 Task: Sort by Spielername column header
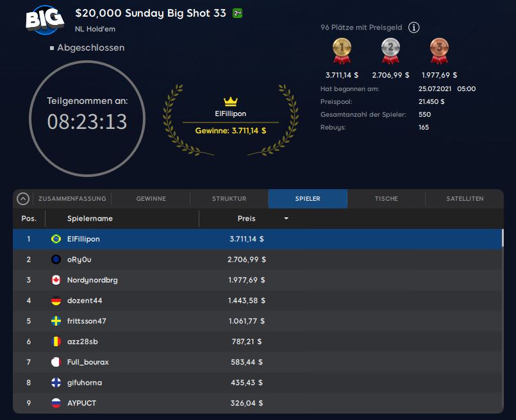tap(90, 219)
